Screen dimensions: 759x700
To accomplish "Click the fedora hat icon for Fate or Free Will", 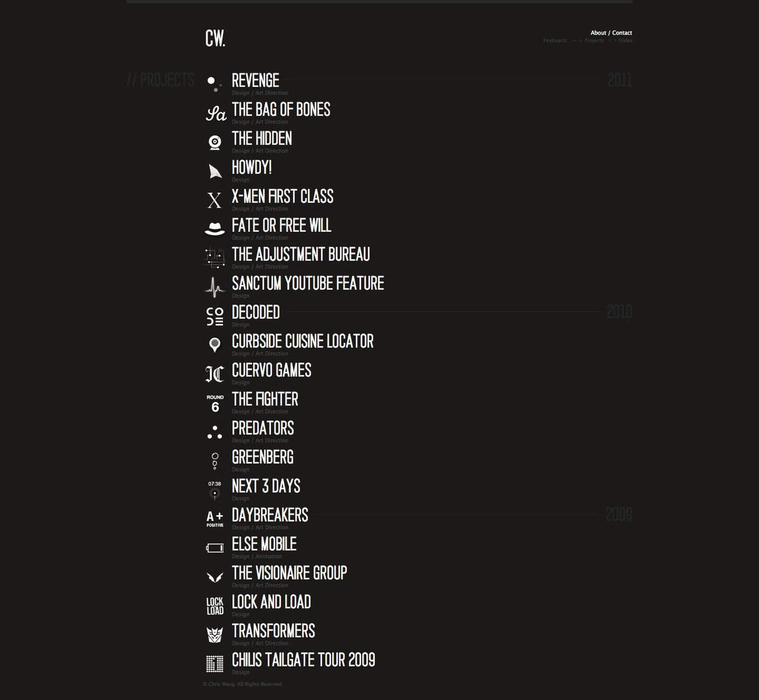I will click(x=215, y=228).
